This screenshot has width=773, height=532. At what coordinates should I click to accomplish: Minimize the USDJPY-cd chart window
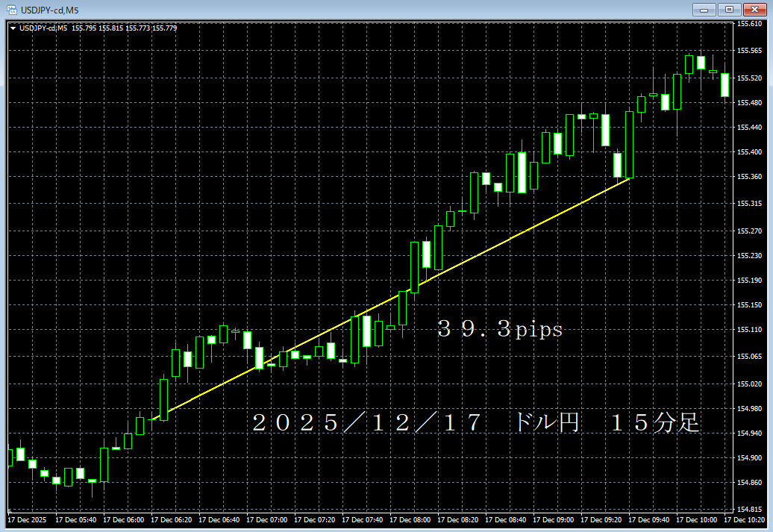click(x=703, y=10)
